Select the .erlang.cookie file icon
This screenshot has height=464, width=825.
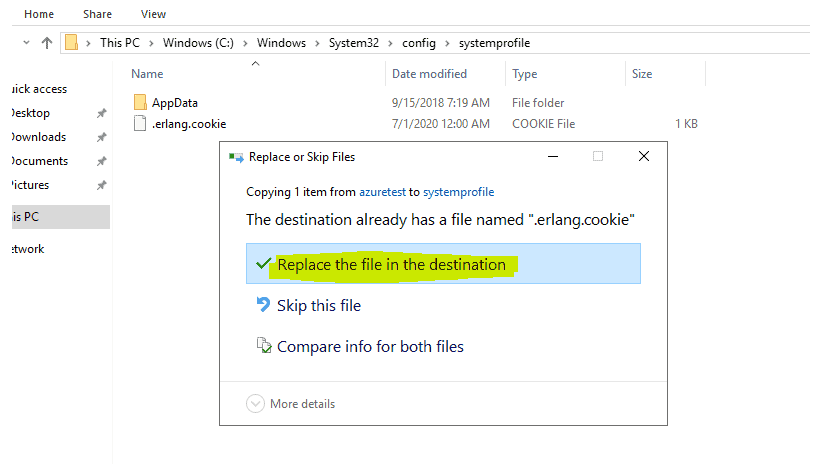140,124
